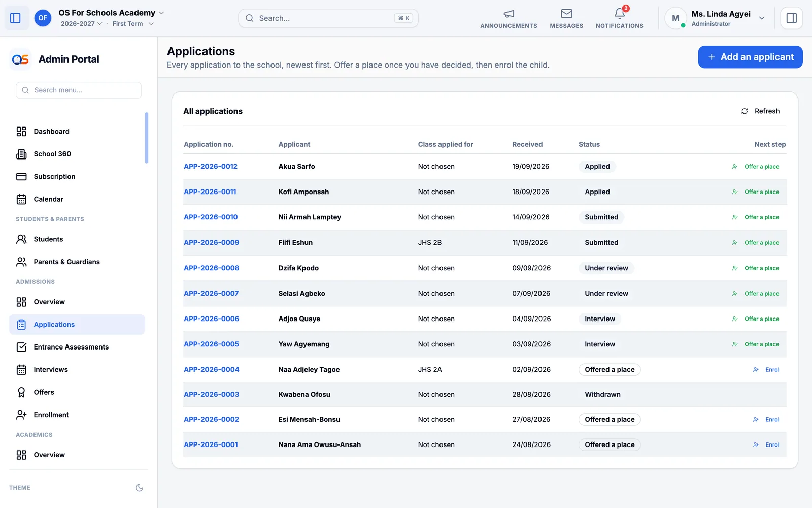Screen dimensions: 812x508
Task: Click the Search menu input
Action: click(79, 90)
